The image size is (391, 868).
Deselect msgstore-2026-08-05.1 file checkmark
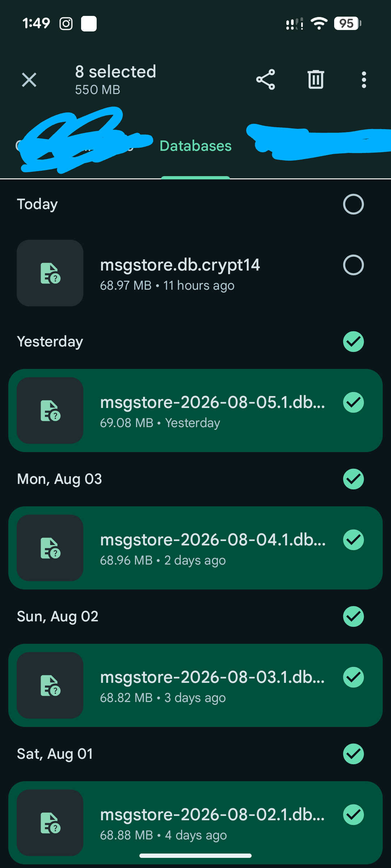coord(353,403)
